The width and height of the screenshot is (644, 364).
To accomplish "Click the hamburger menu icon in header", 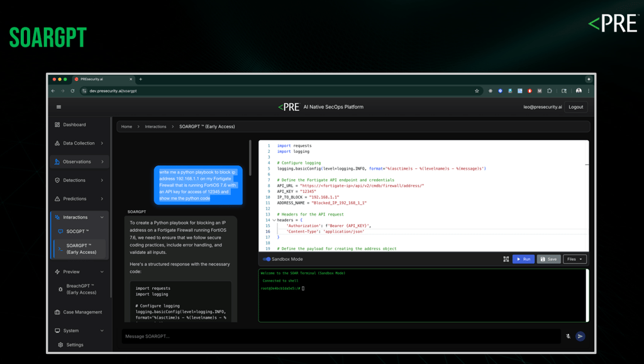I will [x=58, y=107].
